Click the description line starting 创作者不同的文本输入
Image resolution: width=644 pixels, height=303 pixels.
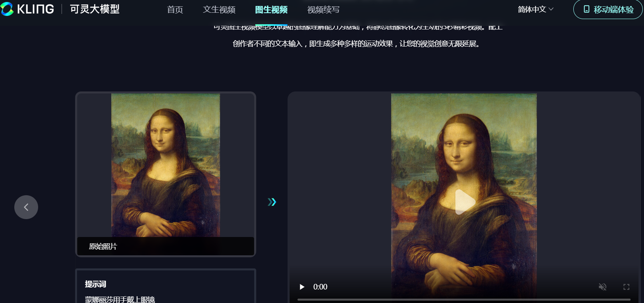pos(357,44)
